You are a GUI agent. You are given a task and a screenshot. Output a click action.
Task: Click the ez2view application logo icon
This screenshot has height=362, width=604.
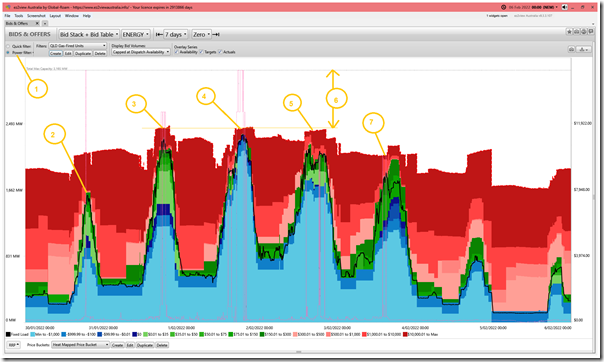[8, 7]
